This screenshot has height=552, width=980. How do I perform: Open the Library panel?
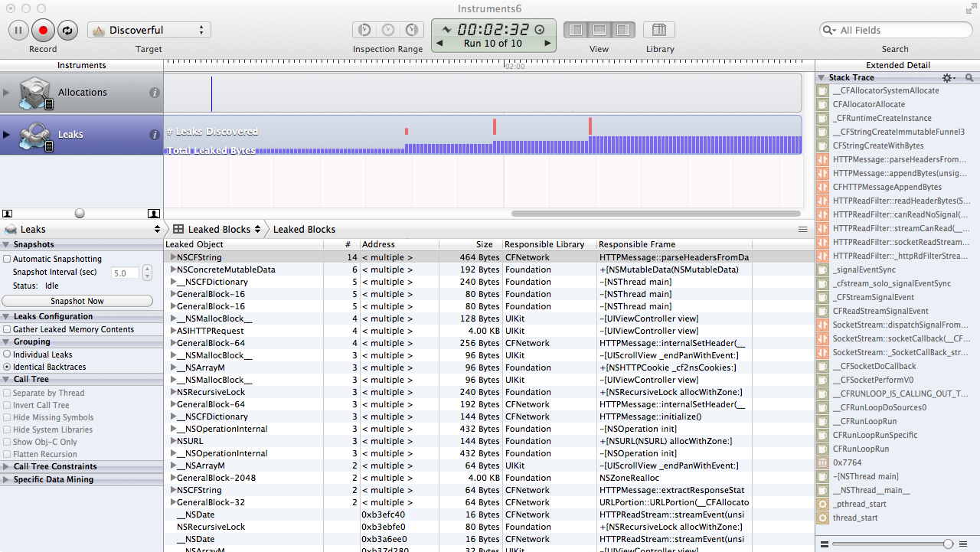[x=659, y=30]
